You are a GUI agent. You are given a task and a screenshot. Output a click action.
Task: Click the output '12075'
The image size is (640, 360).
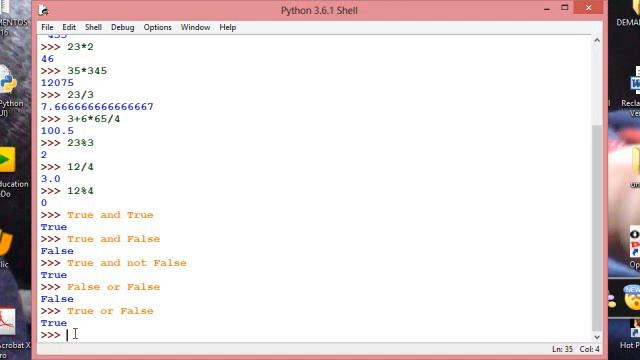pyautogui.click(x=57, y=83)
